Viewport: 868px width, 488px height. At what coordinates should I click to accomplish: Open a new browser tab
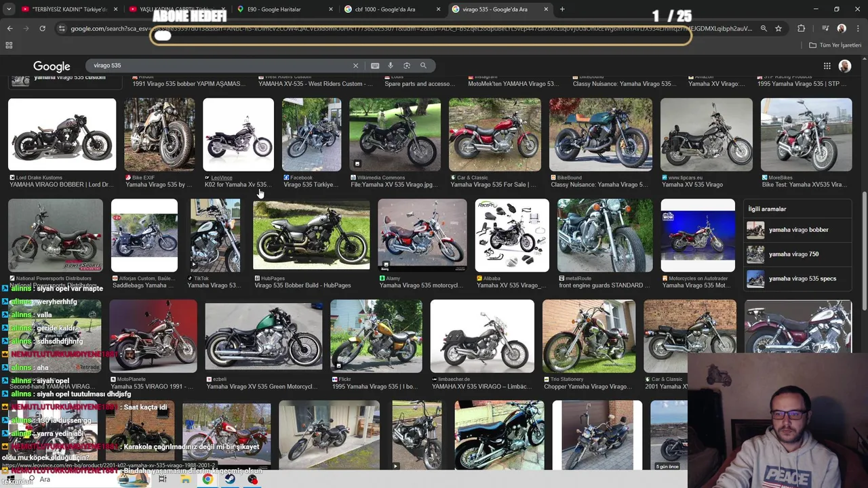[x=562, y=9]
